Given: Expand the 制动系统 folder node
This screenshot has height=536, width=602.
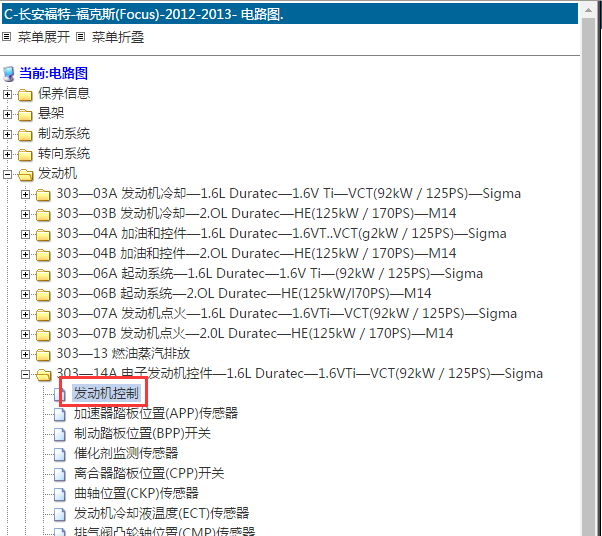Looking at the screenshot, I should click(x=7, y=134).
